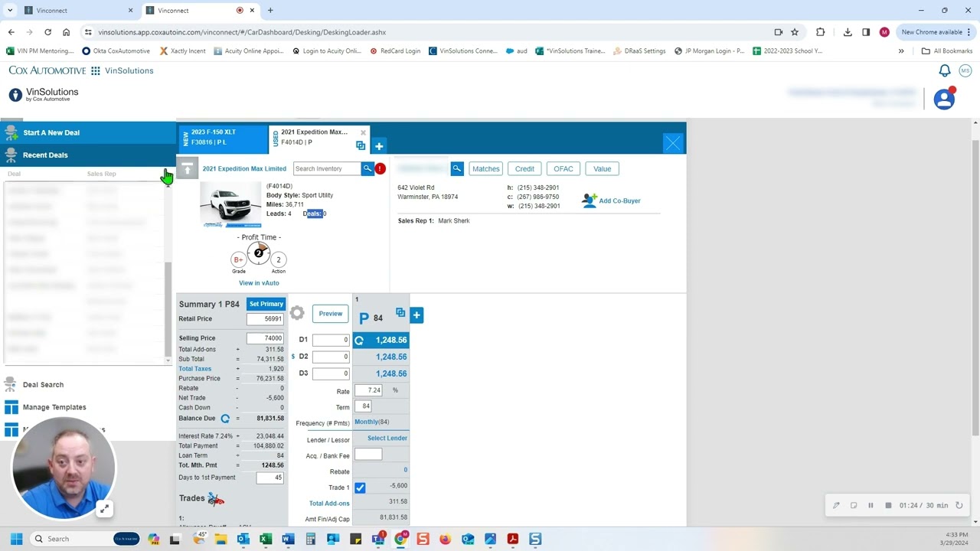This screenshot has height=551, width=980.
Task: Run the OFAC check
Action: click(x=563, y=168)
